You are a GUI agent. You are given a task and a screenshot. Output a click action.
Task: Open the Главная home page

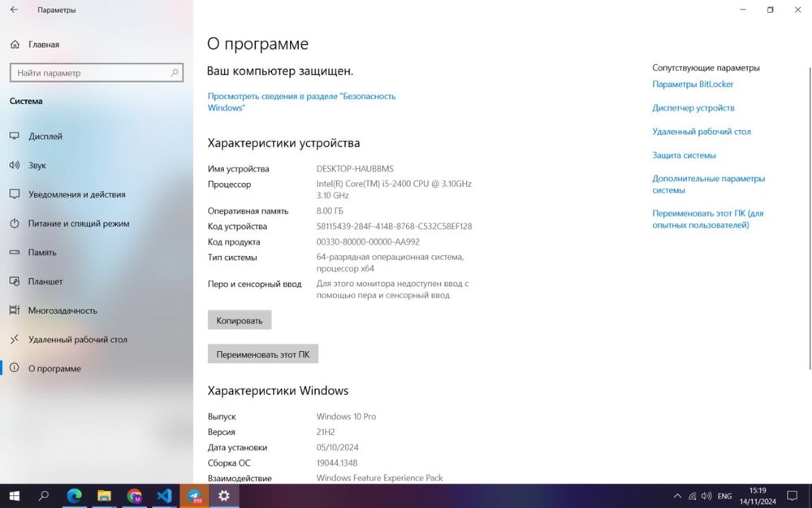click(x=35, y=45)
